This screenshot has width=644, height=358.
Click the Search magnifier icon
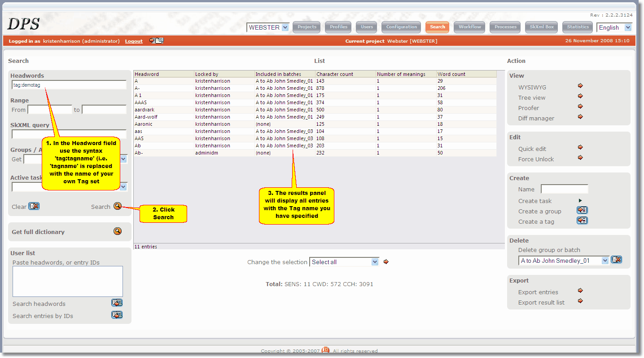click(x=118, y=206)
